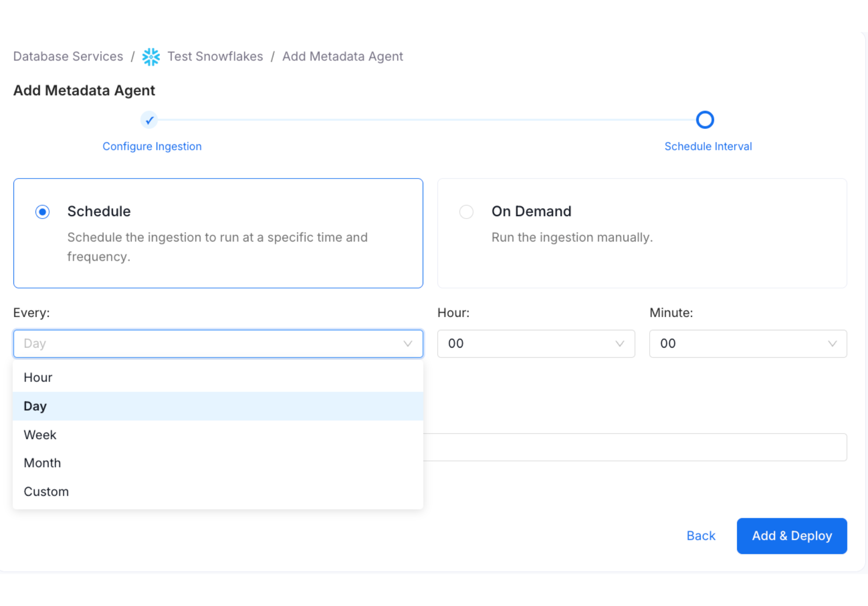This screenshot has height=606, width=868.
Task: Click the text input field below the dropdown
Action: [x=635, y=447]
